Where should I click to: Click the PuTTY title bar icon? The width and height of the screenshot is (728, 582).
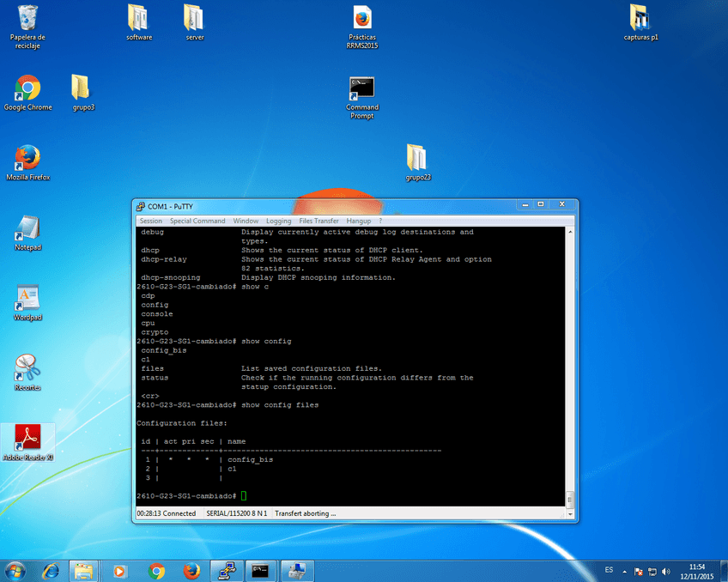[140, 206]
